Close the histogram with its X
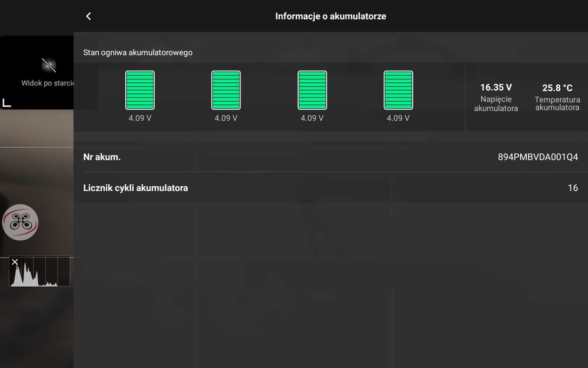 (15, 262)
